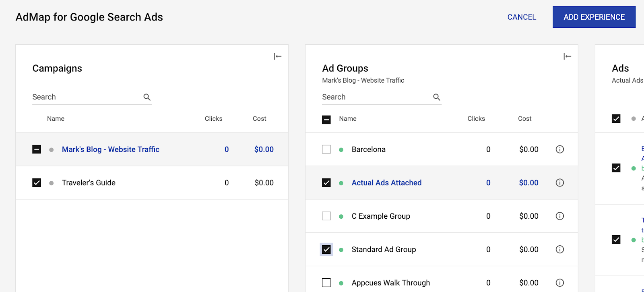Toggle Mark's Blog campaign checkbox
Screen dimensions: 644x292
[37, 149]
